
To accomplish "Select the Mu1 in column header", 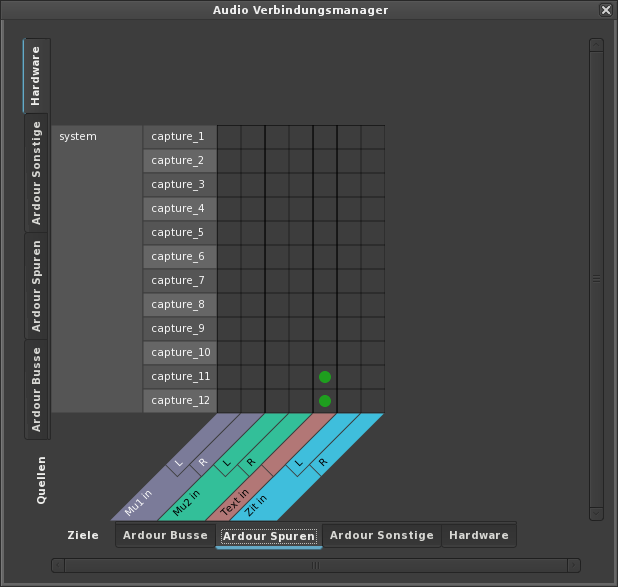I will click(138, 503).
